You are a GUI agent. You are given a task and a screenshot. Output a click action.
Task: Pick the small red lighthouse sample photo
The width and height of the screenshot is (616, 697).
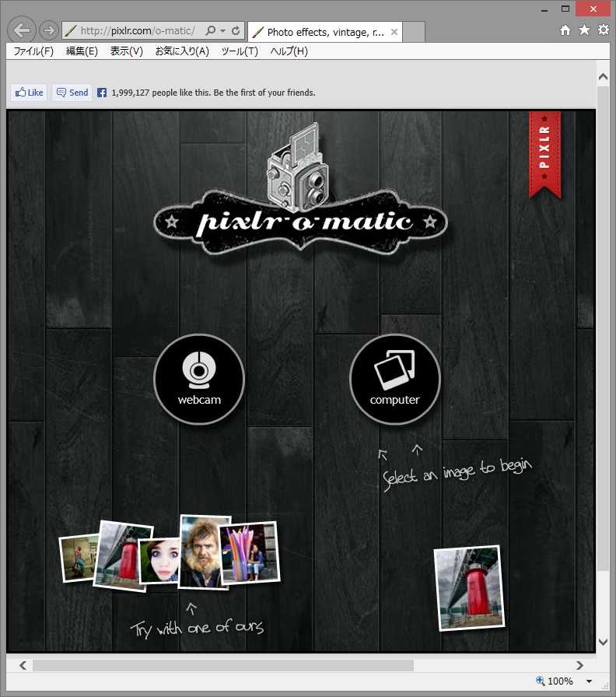tap(119, 555)
